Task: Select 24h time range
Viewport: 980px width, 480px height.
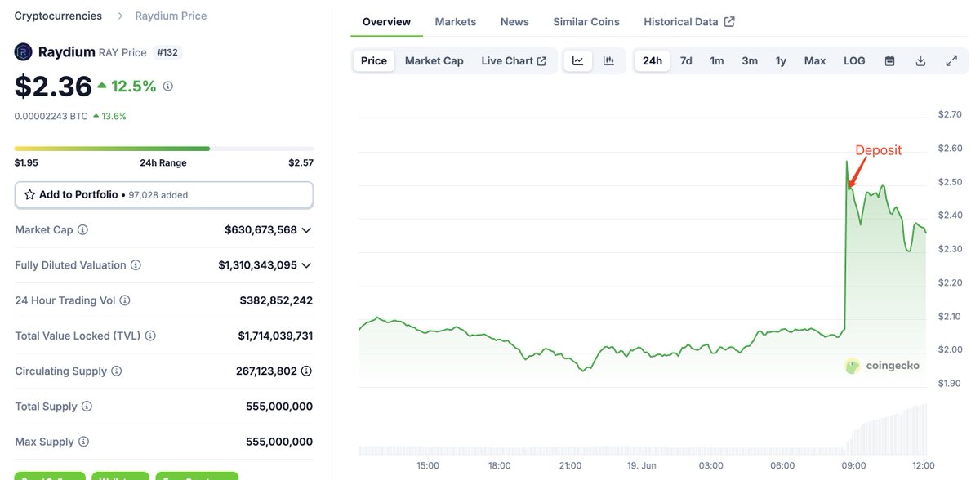Action: click(653, 60)
